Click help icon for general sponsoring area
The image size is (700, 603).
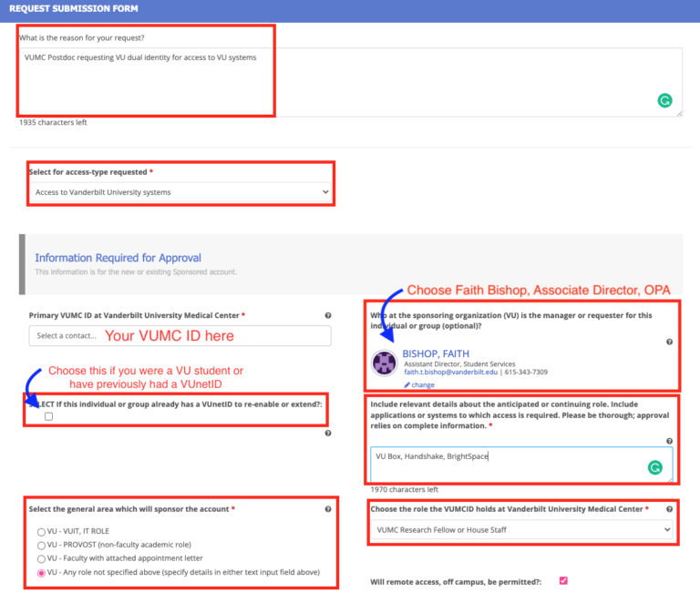point(327,509)
